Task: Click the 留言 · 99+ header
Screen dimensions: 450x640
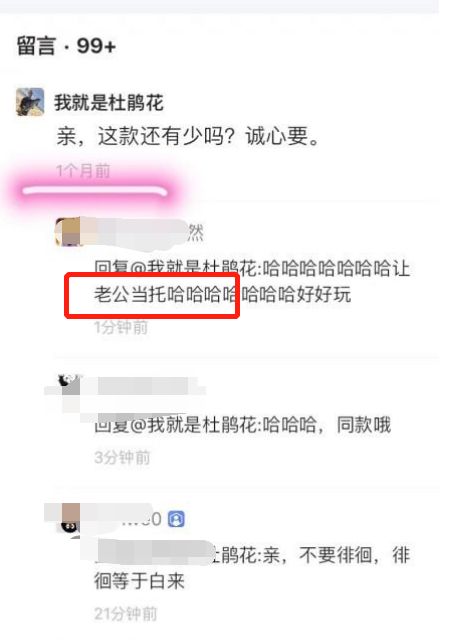Action: click(x=66, y=45)
